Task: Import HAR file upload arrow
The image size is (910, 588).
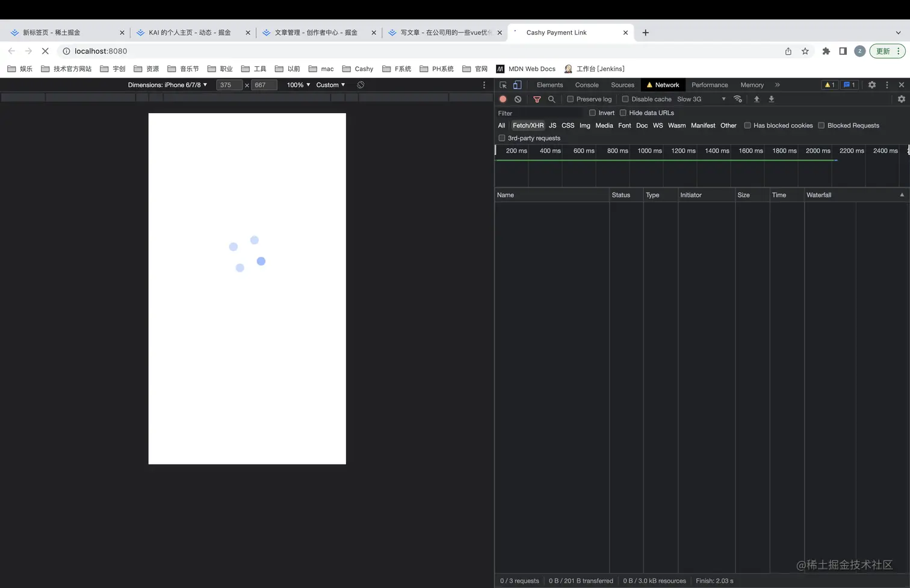Action: click(757, 99)
